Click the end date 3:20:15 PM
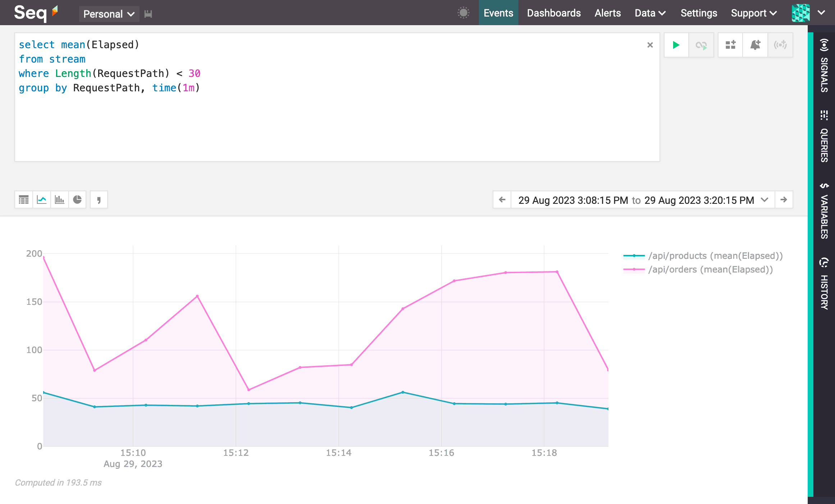Image resolution: width=835 pixels, height=504 pixels. click(x=699, y=200)
